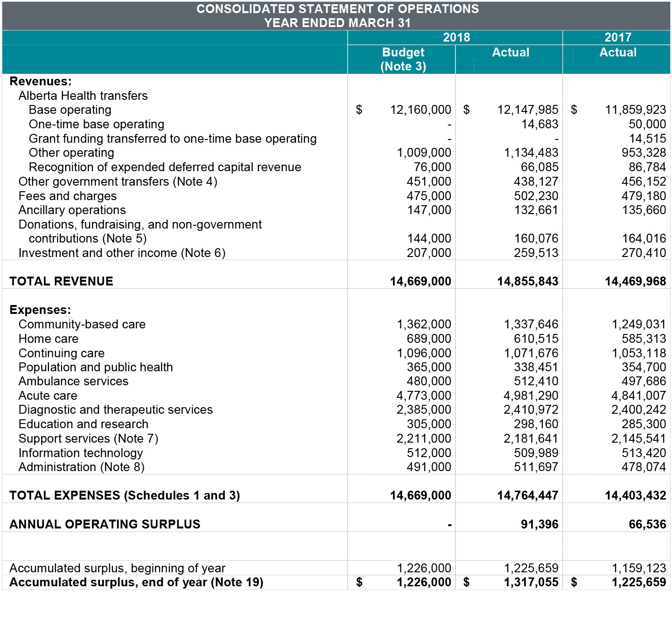The width and height of the screenshot is (672, 639).
Task: Click the 14,764,447 total expenses value
Action: [x=528, y=496]
